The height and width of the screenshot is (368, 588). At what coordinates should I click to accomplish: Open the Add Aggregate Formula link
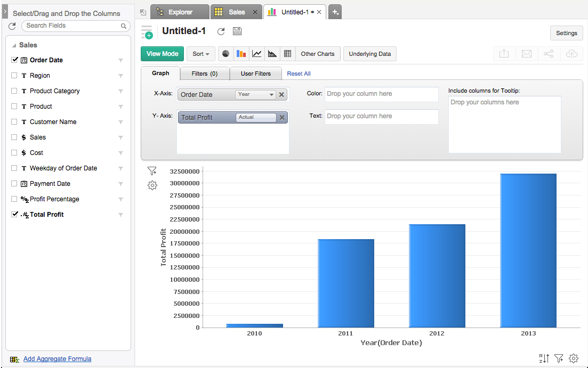(x=57, y=359)
